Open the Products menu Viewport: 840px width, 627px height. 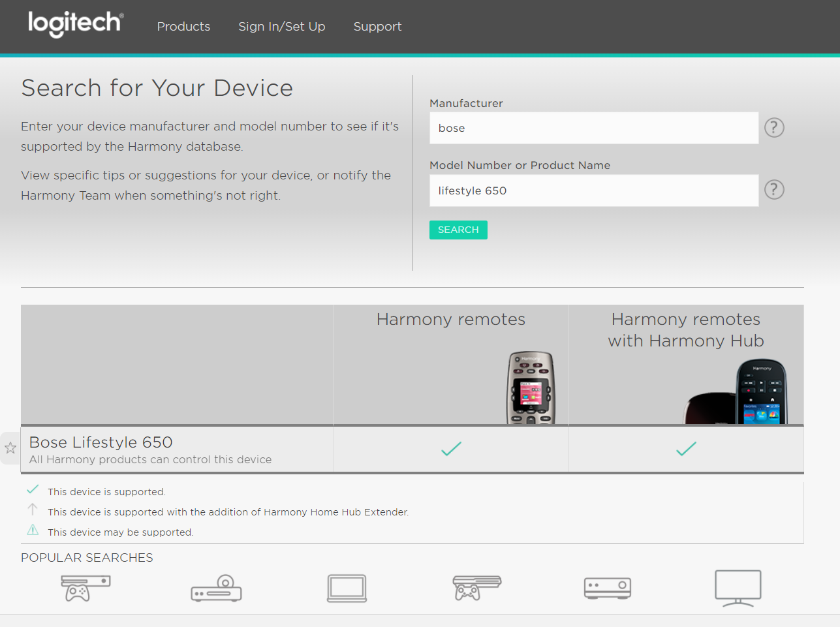[x=183, y=27]
